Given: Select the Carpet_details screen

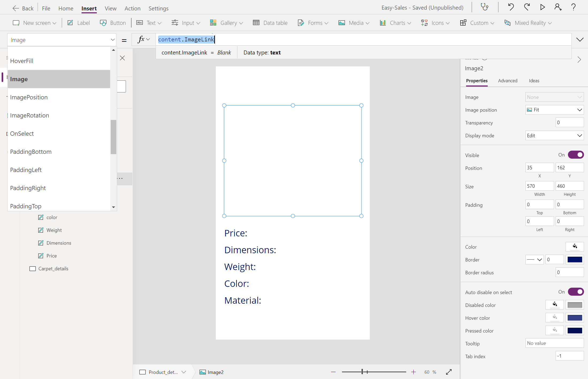Looking at the screenshot, I should 53,269.
